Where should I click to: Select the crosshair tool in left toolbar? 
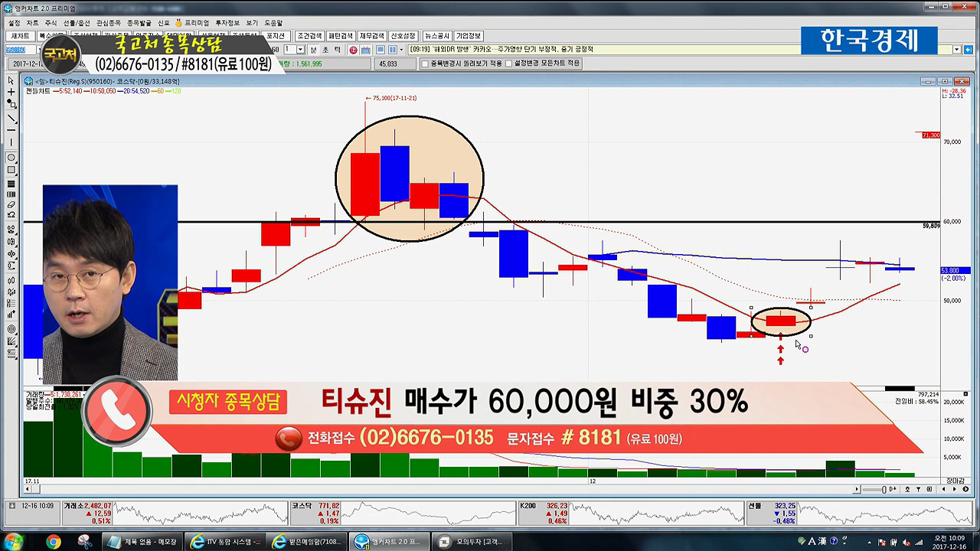coord(11,92)
